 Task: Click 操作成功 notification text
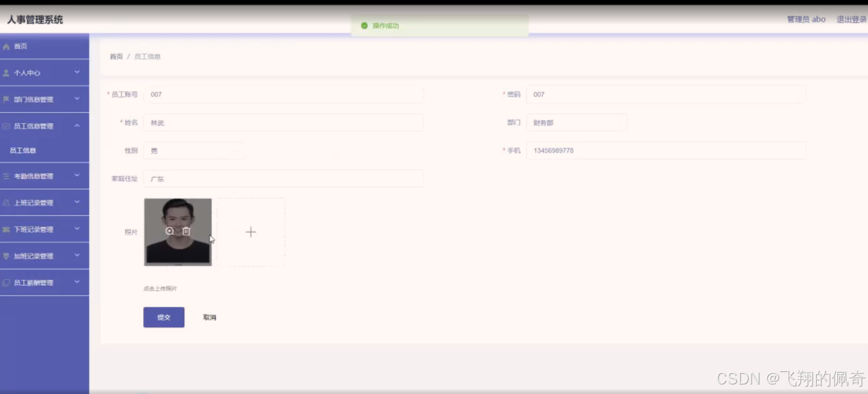385,26
